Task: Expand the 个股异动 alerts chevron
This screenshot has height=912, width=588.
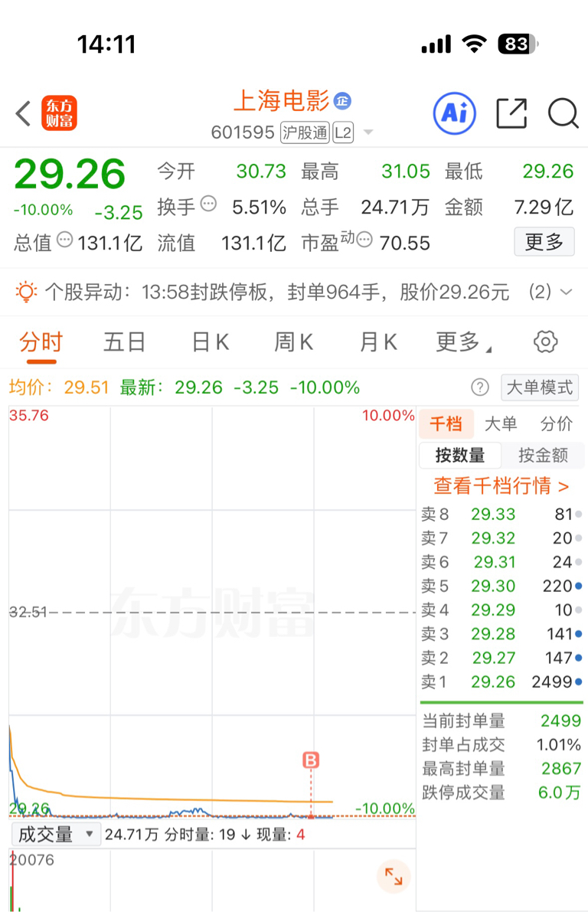Action: pyautogui.click(x=567, y=292)
